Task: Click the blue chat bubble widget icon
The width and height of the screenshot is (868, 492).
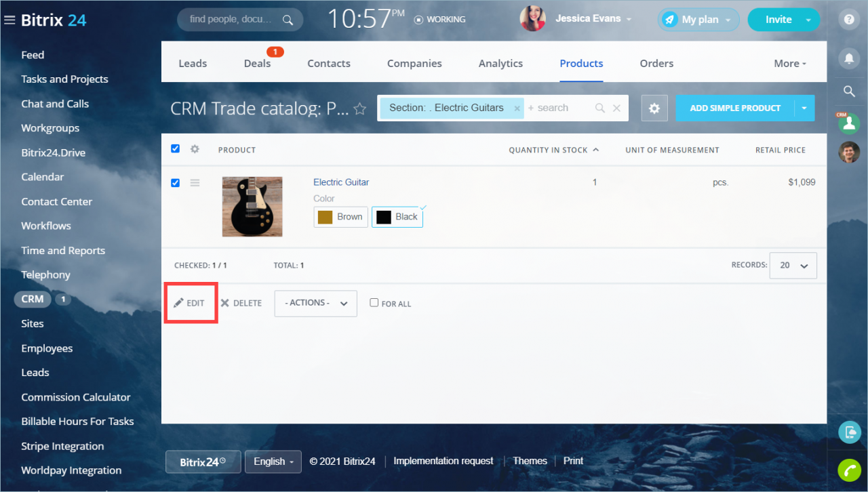Action: [x=849, y=432]
